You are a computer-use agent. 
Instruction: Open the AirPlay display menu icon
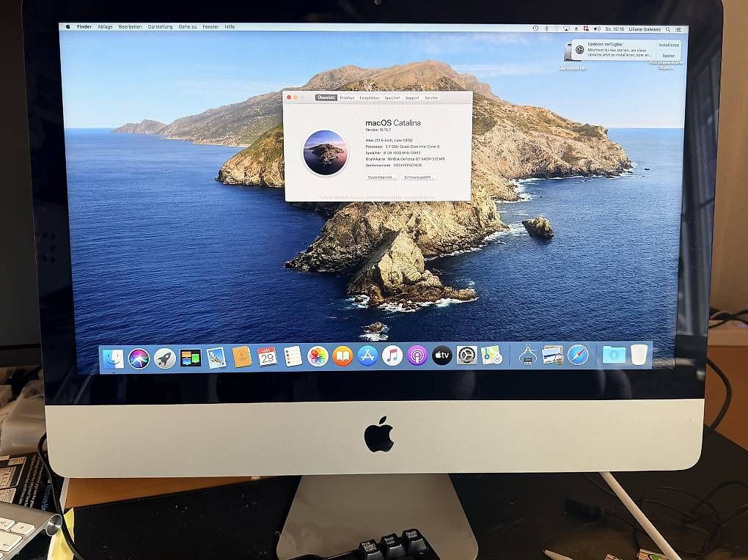click(x=566, y=29)
